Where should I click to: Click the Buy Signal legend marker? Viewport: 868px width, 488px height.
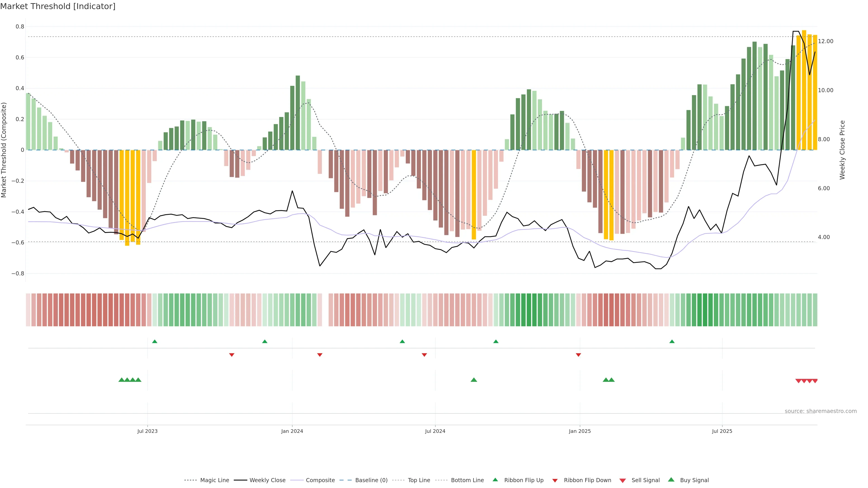(x=671, y=480)
